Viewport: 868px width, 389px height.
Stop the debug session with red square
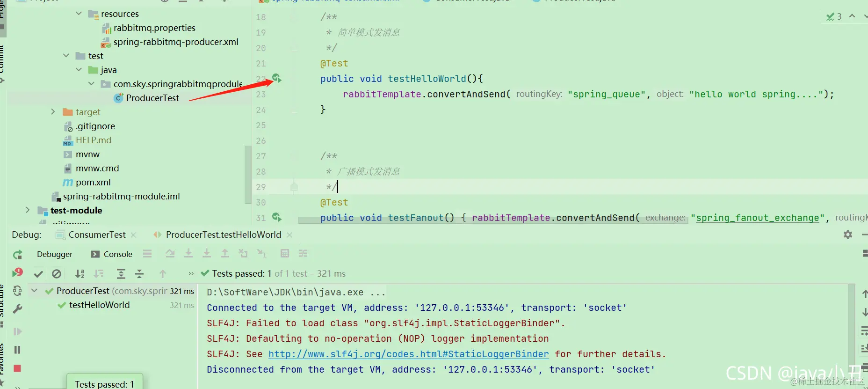18,368
